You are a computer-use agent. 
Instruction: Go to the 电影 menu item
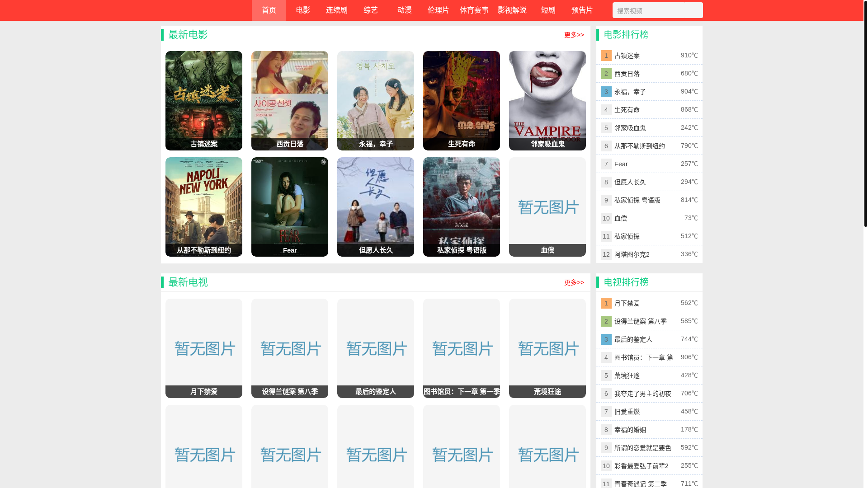302,10
